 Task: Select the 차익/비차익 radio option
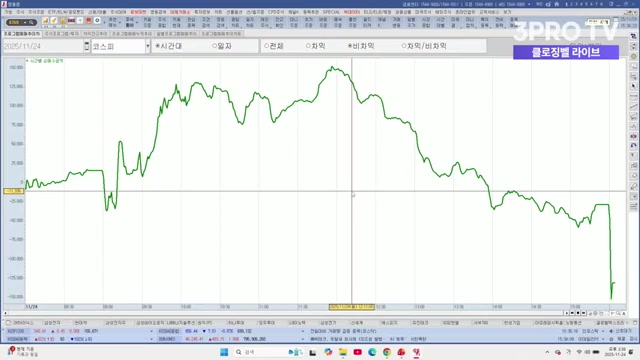(404, 46)
